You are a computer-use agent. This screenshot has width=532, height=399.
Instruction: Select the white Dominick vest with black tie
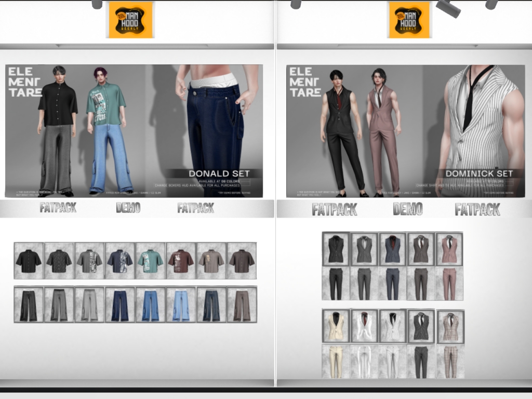[x=393, y=326]
